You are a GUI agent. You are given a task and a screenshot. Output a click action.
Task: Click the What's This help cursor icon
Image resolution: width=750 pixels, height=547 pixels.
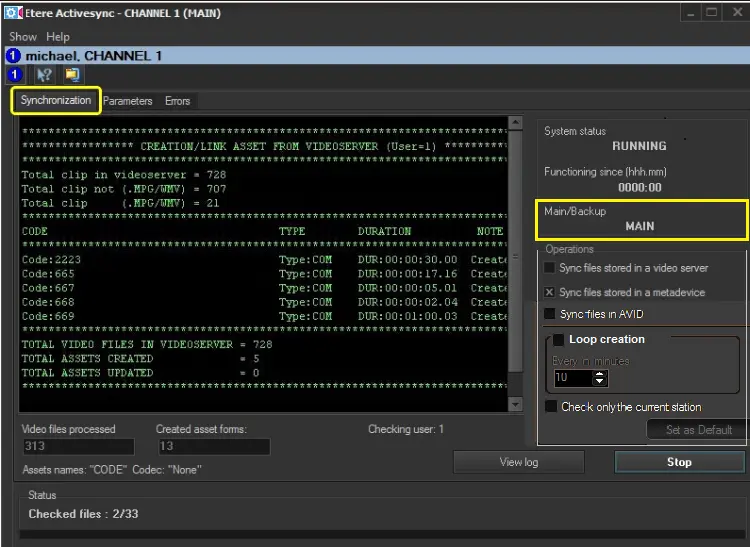tap(44, 74)
